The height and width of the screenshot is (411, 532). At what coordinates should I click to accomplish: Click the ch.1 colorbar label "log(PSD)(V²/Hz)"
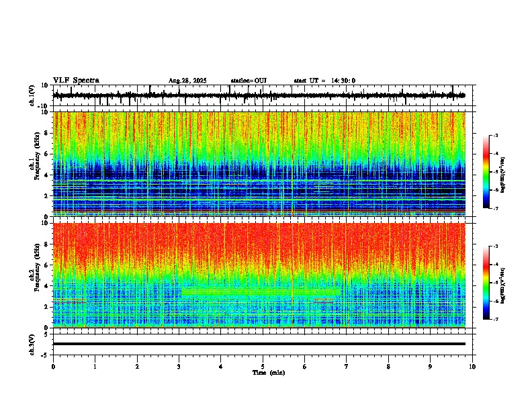[503, 175]
